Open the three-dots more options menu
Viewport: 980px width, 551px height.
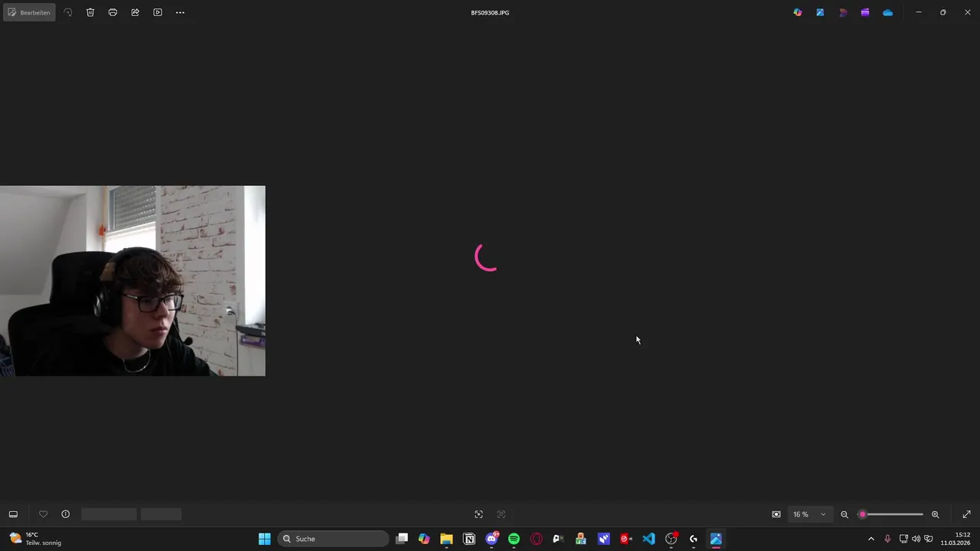click(x=180, y=12)
